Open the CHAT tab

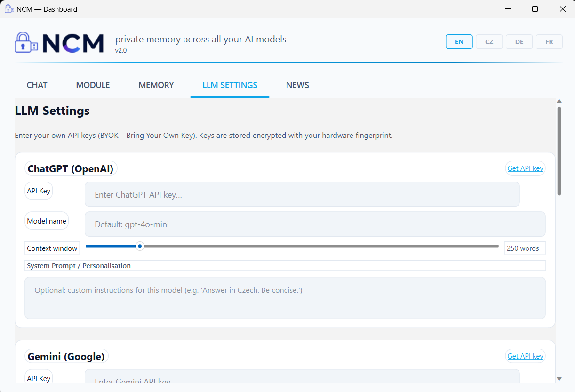point(37,85)
